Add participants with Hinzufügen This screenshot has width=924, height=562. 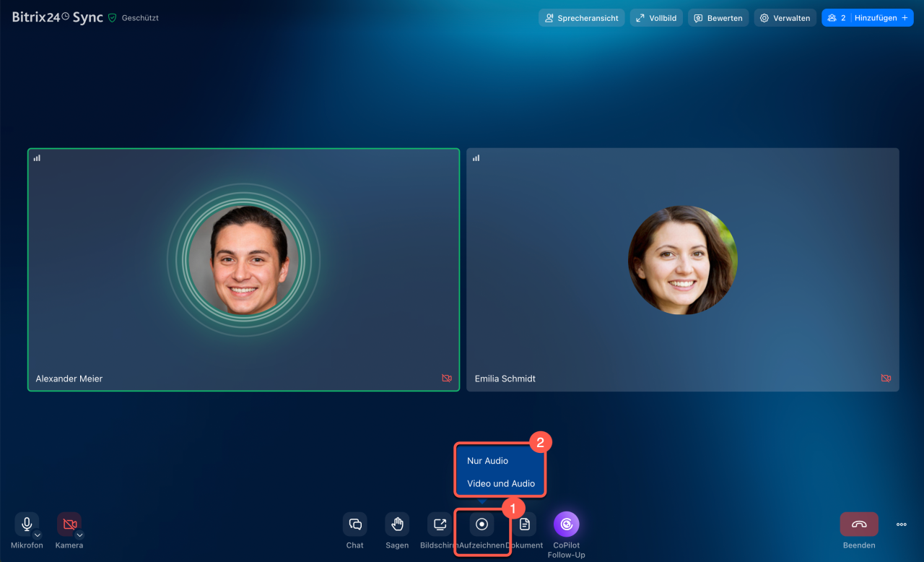(x=881, y=18)
